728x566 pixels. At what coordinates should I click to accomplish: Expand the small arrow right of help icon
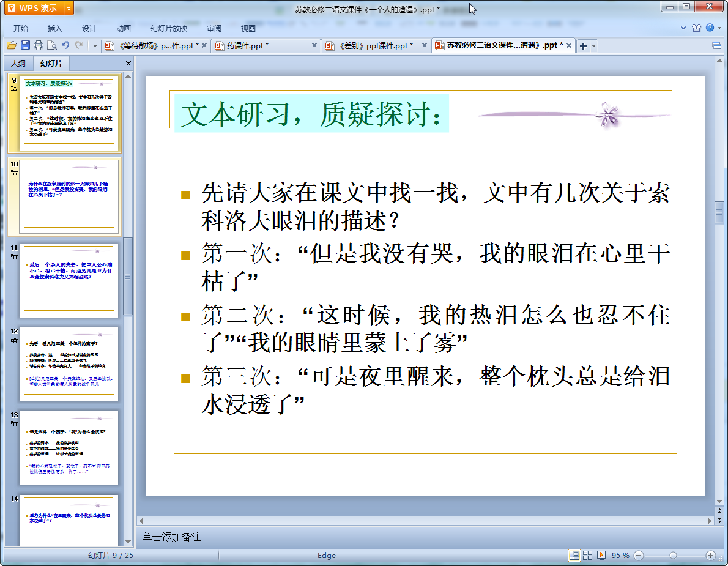point(719,28)
